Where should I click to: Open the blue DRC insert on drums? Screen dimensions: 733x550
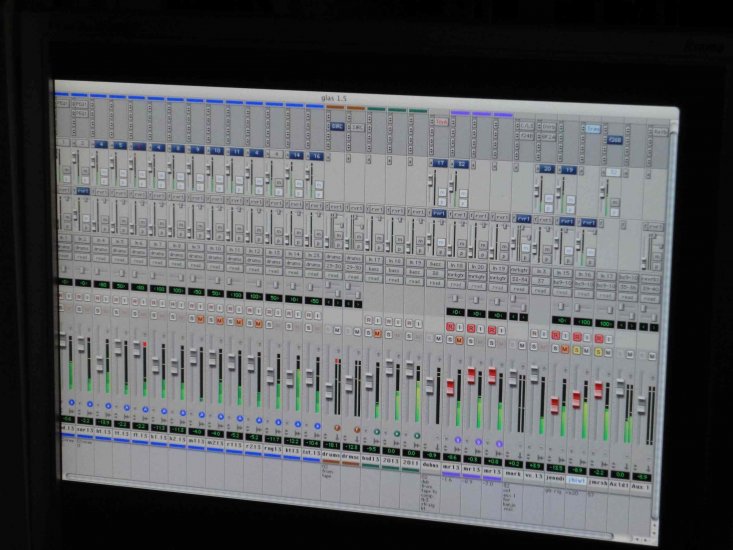(x=337, y=127)
